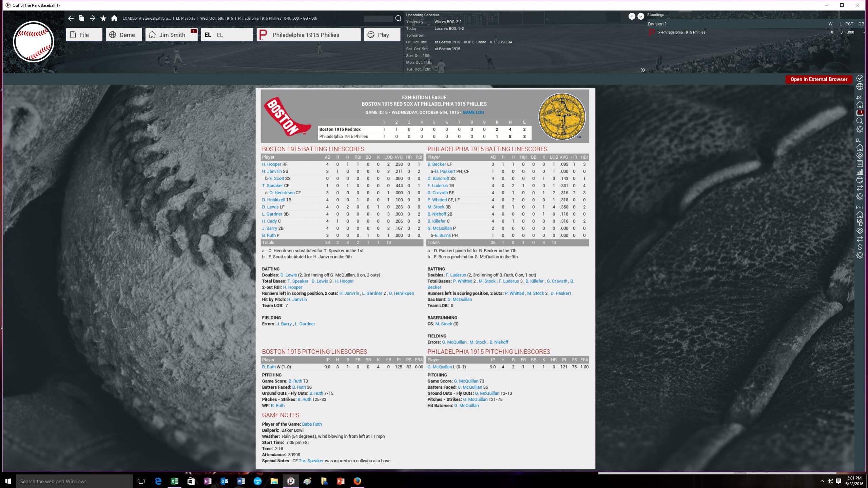The image size is (868, 488).
Task: Click the bookmark star icon
Action: tap(103, 18)
